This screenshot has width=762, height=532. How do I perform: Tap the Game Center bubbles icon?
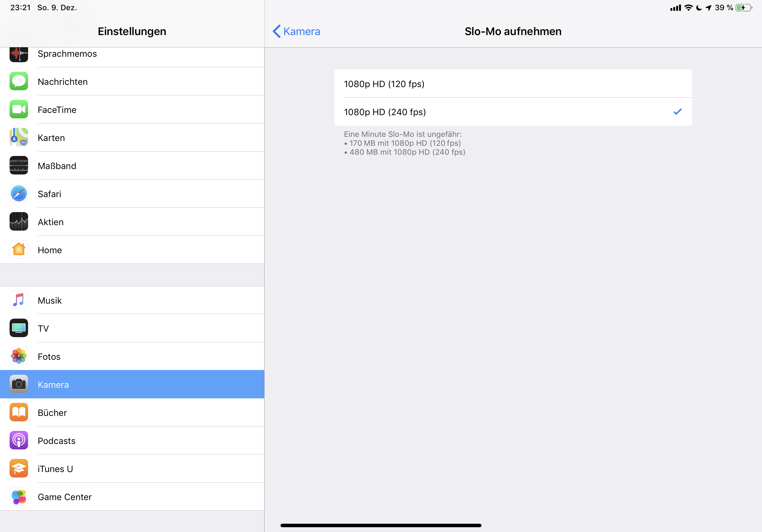point(19,497)
